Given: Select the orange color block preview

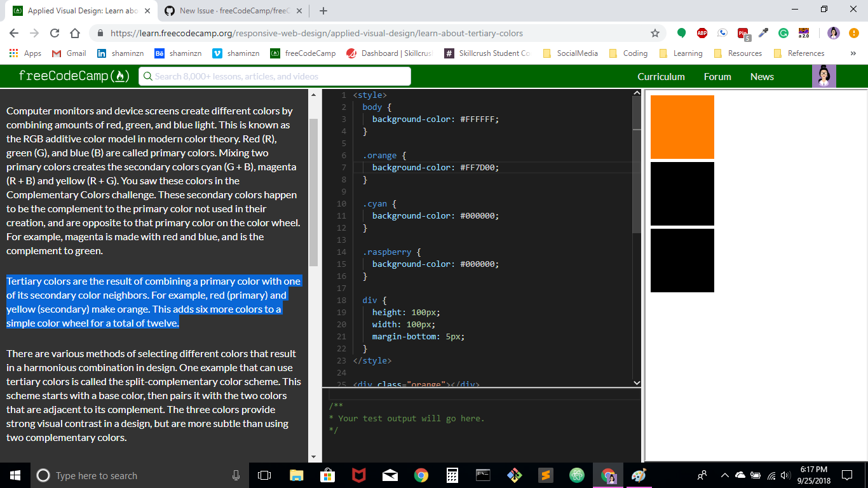Looking at the screenshot, I should (x=682, y=126).
